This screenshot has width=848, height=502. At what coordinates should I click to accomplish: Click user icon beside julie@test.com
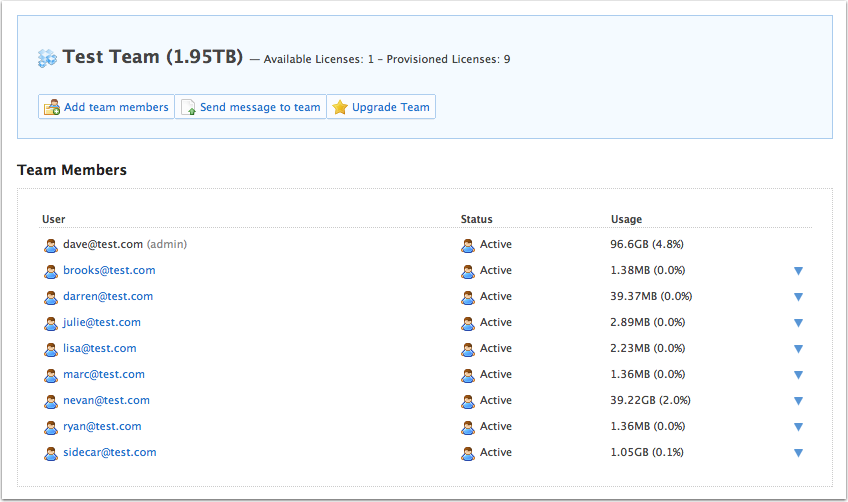pyautogui.click(x=51, y=323)
